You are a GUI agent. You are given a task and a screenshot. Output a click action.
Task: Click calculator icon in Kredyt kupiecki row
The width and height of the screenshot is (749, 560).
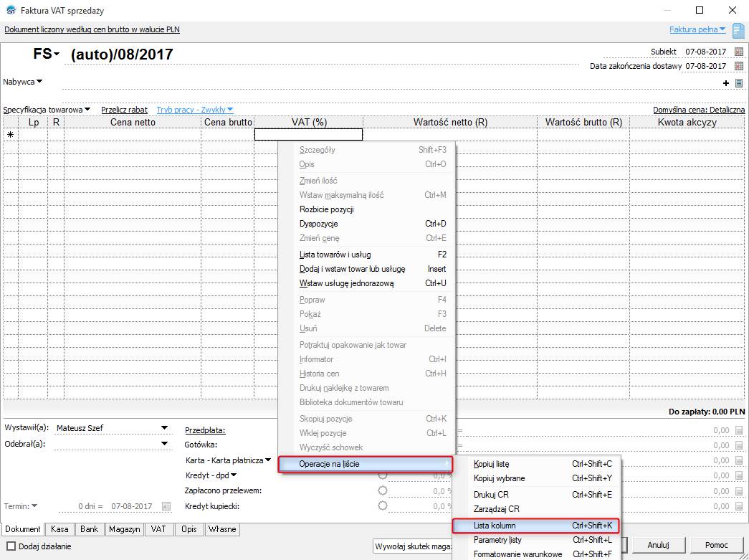(x=739, y=506)
